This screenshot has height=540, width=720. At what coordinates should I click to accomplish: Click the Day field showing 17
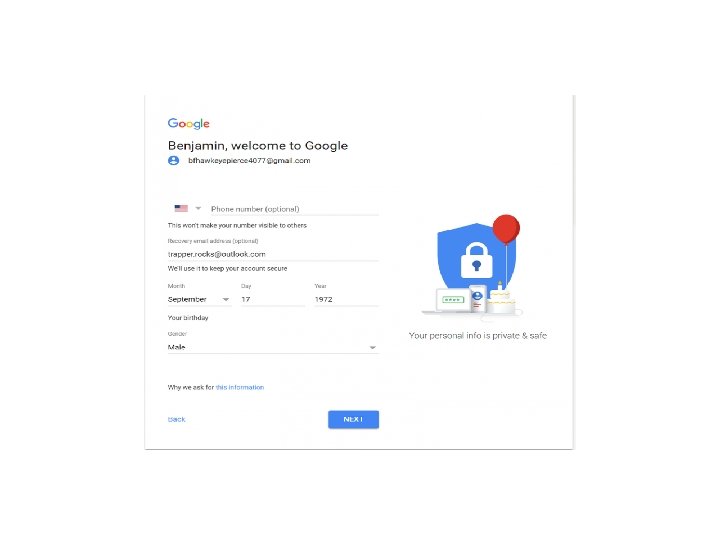[273, 299]
